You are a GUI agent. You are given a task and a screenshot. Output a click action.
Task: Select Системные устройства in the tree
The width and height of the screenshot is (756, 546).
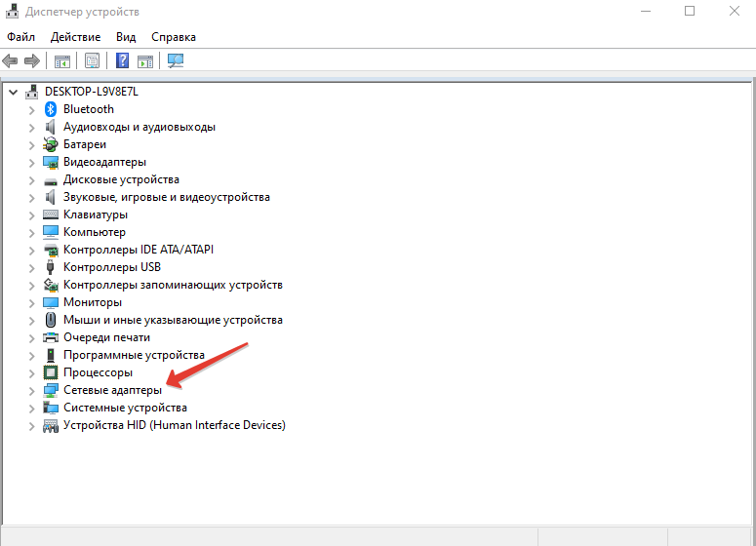125,408
